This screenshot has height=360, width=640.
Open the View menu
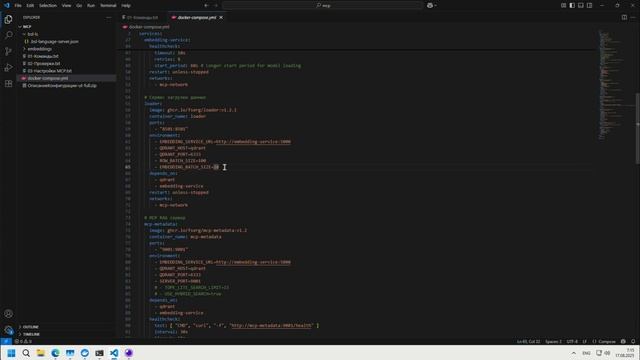pos(67,5)
